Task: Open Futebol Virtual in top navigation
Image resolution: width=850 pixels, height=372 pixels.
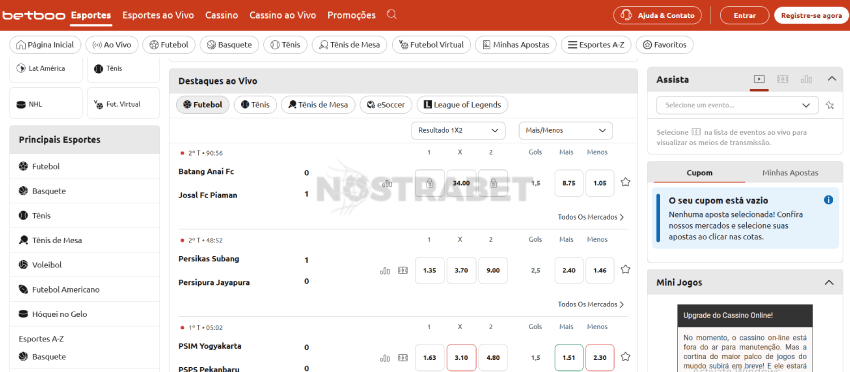Action: 431,45
